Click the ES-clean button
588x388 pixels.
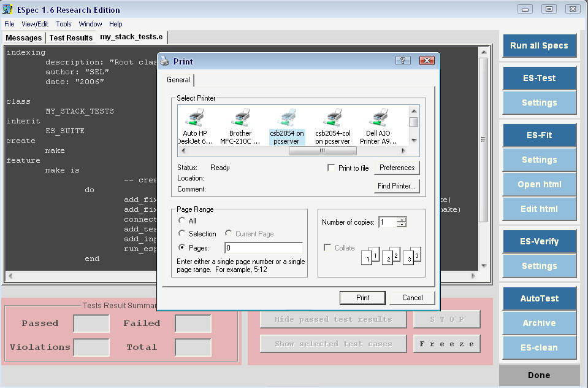pos(539,348)
